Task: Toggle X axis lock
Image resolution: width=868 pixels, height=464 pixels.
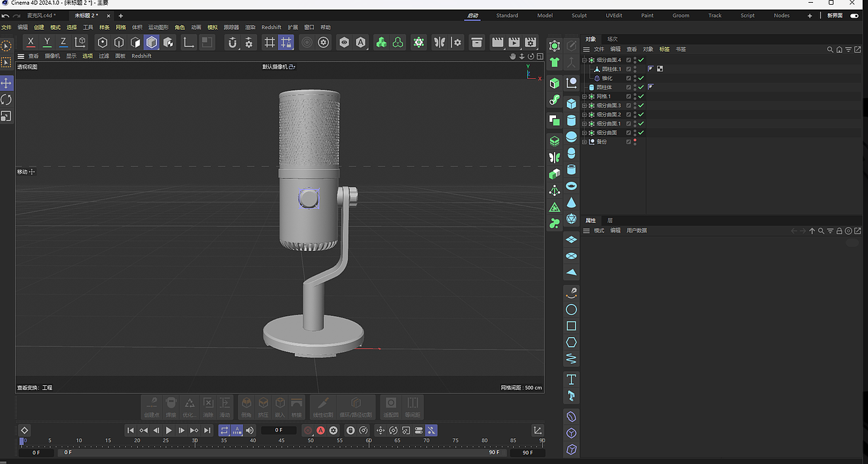Action: click(31, 42)
